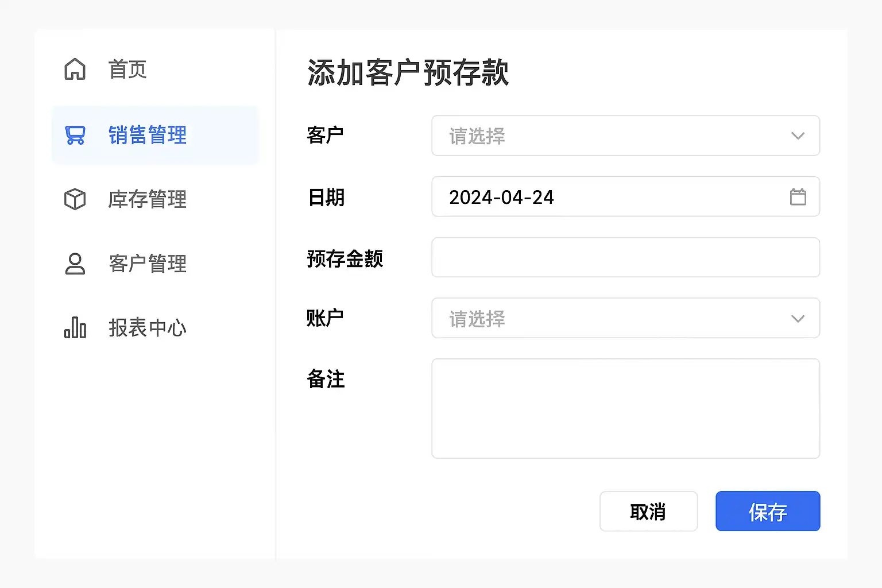Screen dimensions: 882x588
Task: Click the shopping cart sales icon
Action: 75,136
